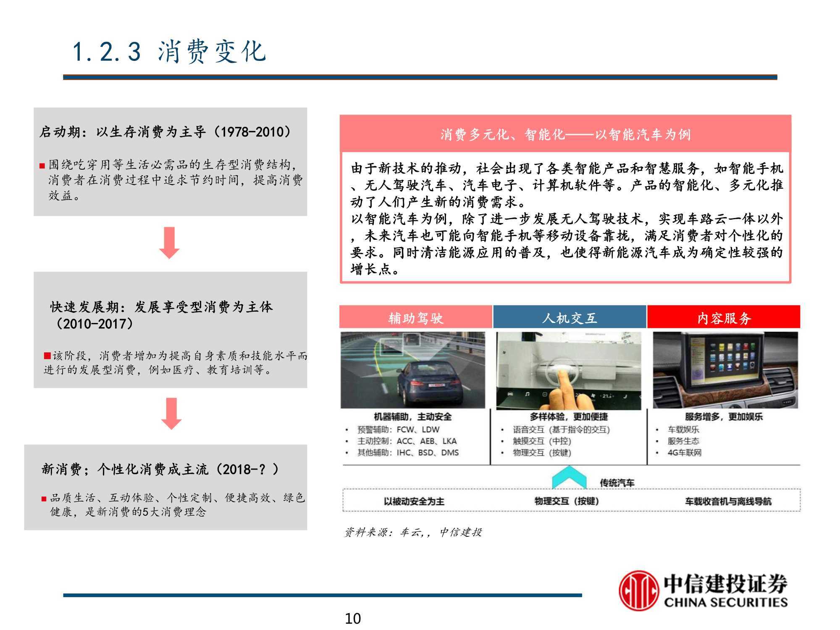
Task: Click the arrow below the 启动期 box
Action: point(169,243)
